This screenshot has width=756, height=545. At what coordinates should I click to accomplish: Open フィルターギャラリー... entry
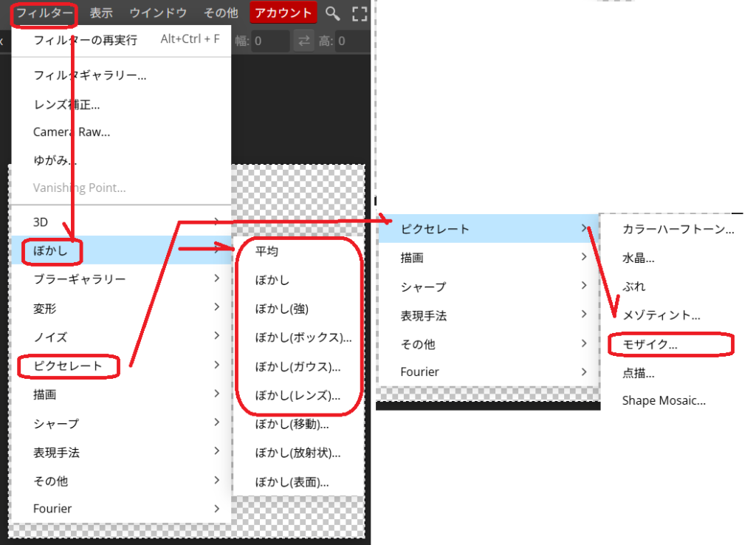[121, 75]
